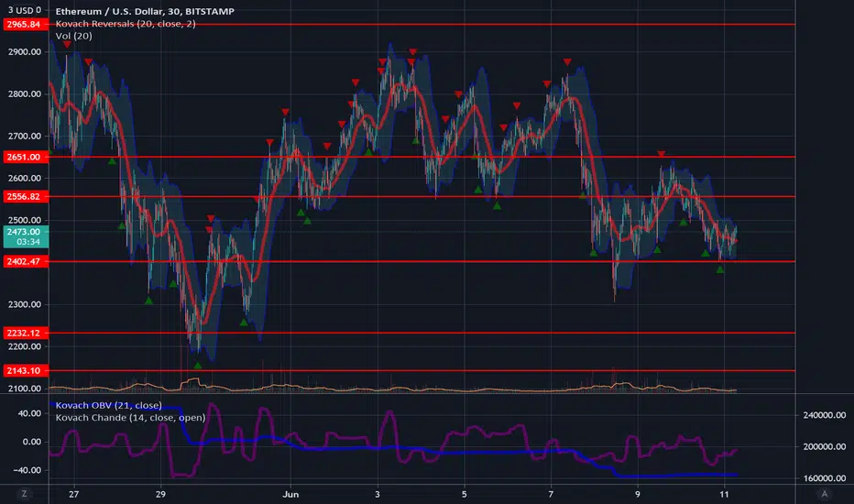Click the 2200.00 price axis label

click(x=25, y=346)
